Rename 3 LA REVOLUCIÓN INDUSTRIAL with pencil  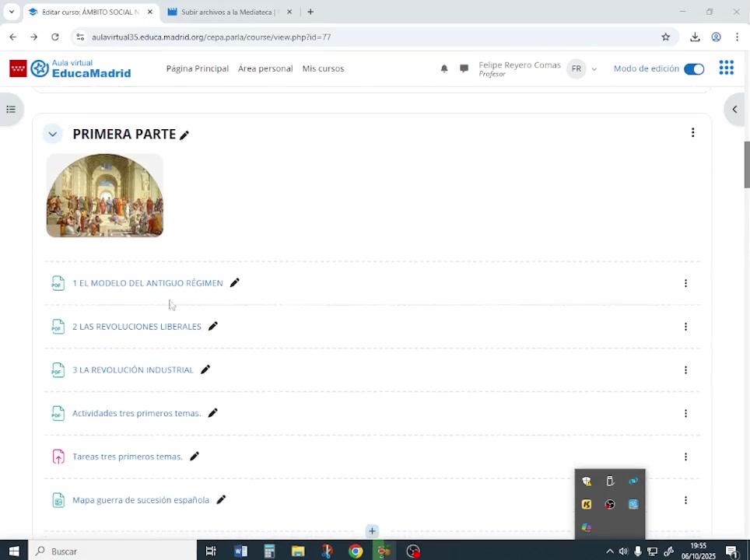205,369
